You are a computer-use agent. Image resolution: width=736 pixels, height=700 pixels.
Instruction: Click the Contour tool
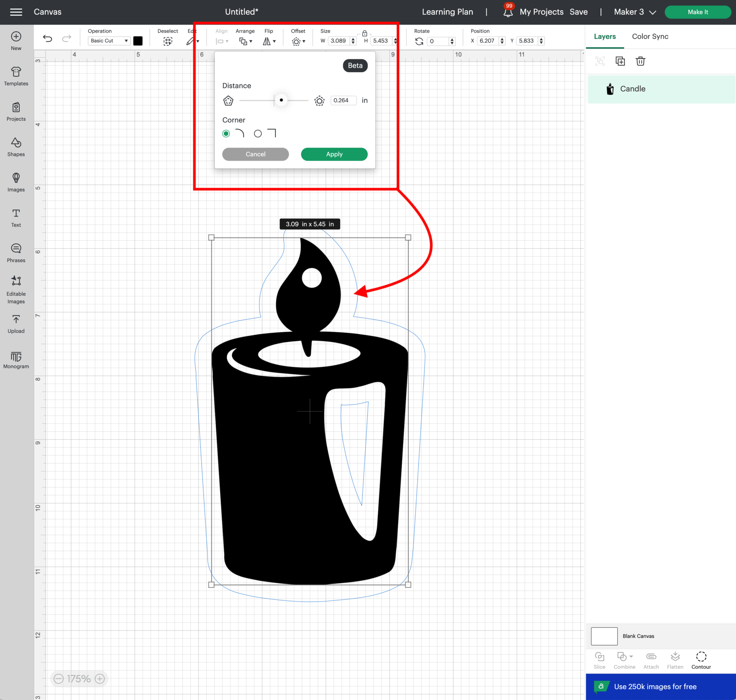pyautogui.click(x=700, y=660)
